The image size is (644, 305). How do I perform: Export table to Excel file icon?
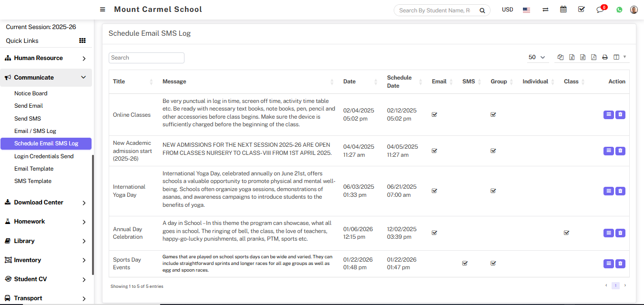point(572,57)
